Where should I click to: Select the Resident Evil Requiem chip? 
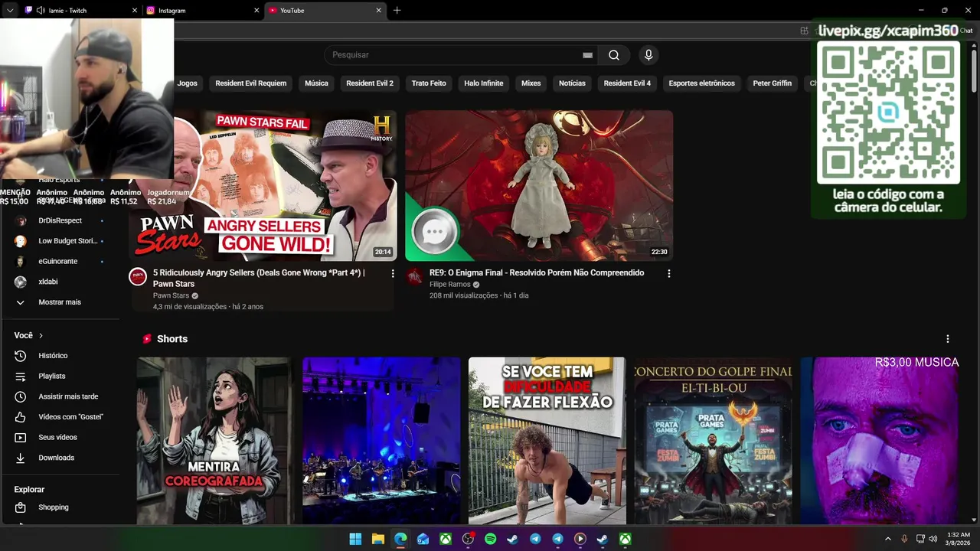(x=251, y=83)
